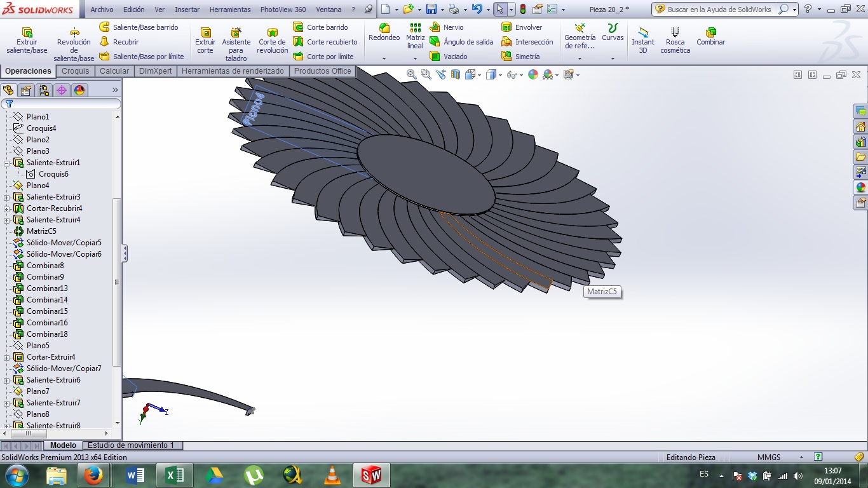The image size is (868, 488).
Task: Choose Revolución de saliente/base
Action: pyautogui.click(x=74, y=44)
